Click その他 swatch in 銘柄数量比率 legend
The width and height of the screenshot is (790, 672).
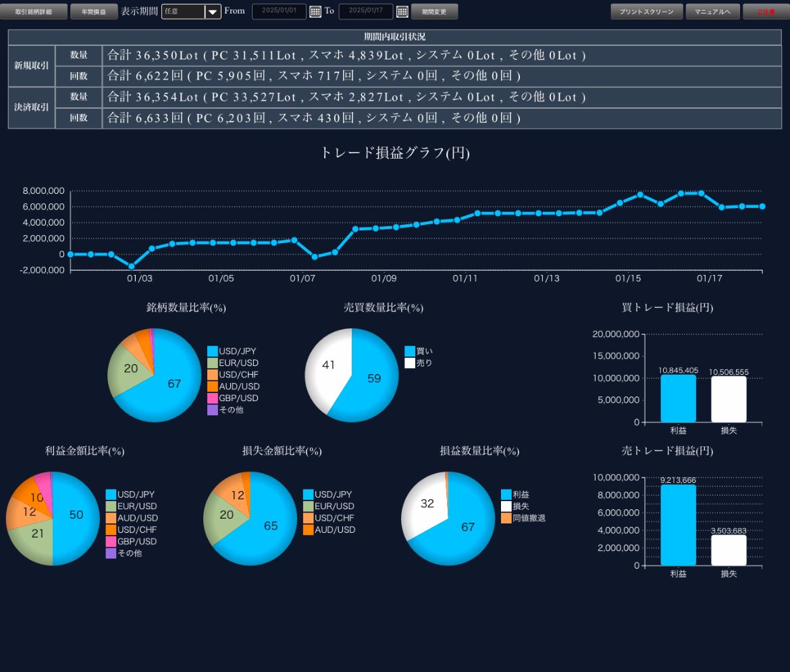[212, 410]
